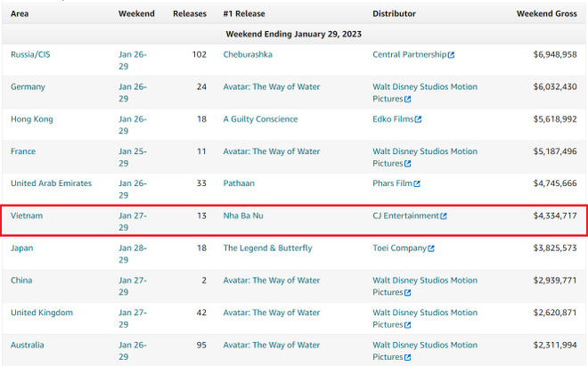
Task: Select A Guilty Conscience movie link
Action: click(260, 118)
